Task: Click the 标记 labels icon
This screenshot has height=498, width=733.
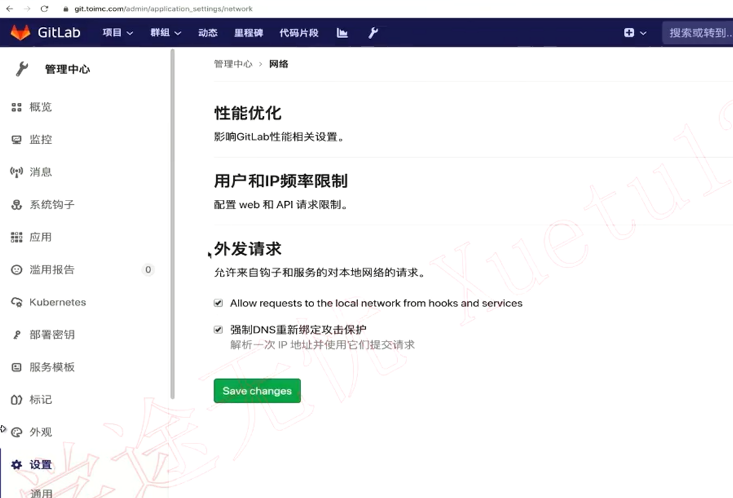Action: tap(16, 400)
